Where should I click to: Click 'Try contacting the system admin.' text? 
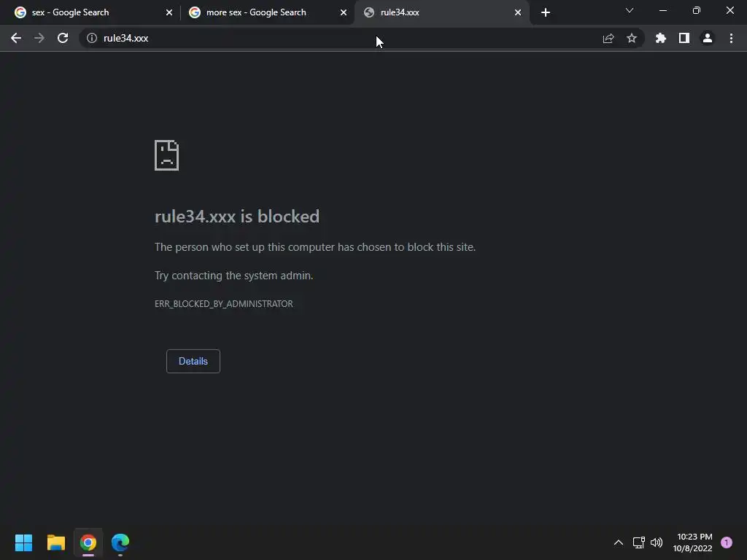[x=234, y=275]
